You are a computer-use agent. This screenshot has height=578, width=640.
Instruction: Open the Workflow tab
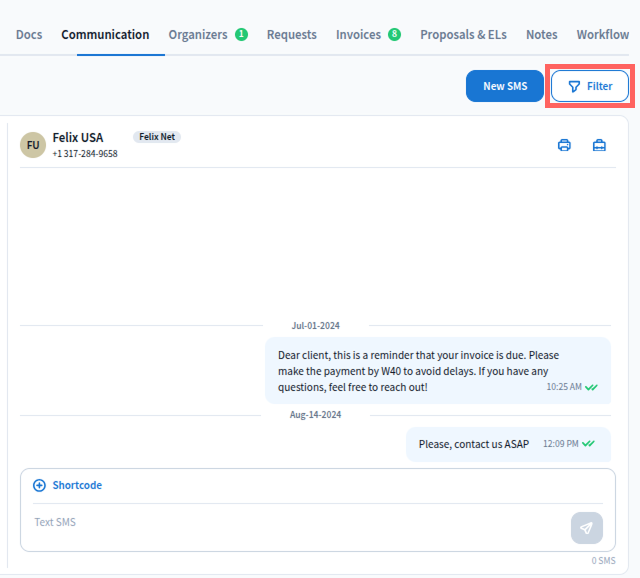pyautogui.click(x=602, y=34)
